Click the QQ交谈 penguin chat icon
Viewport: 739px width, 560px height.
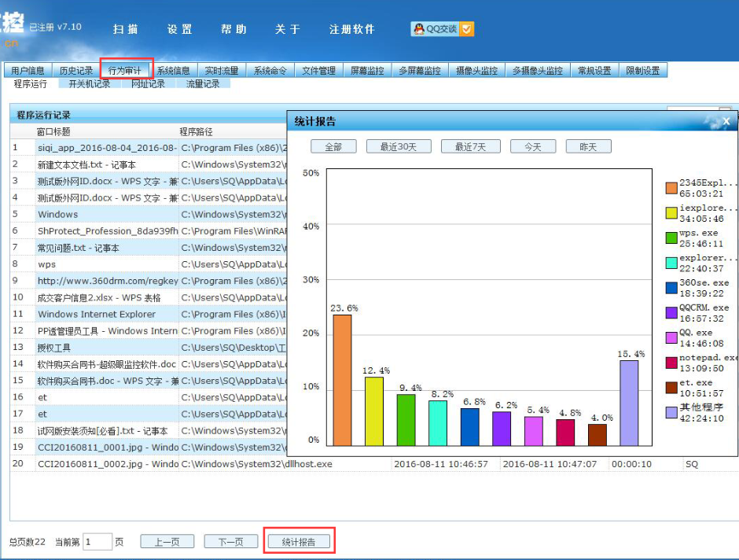[442, 29]
